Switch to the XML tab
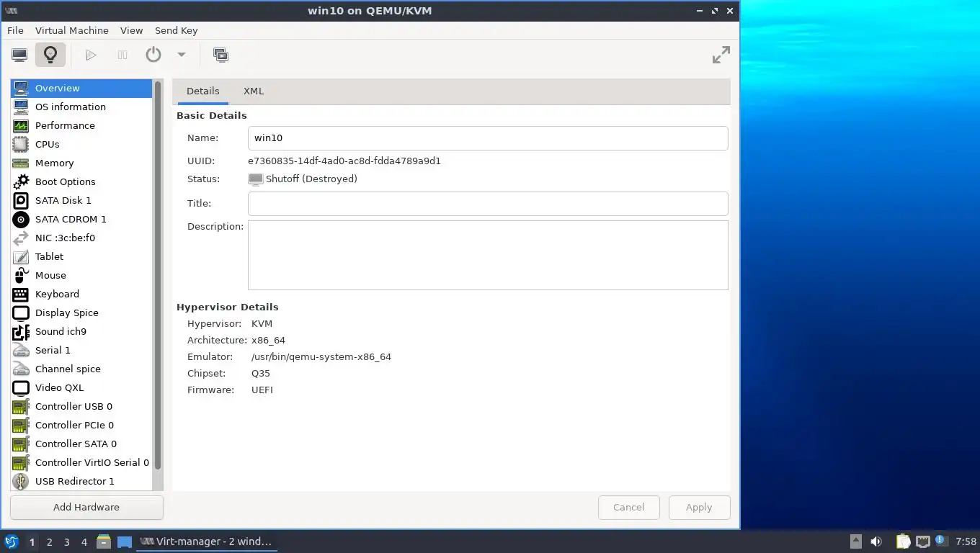Screen dimensions: 980x553 254,91
